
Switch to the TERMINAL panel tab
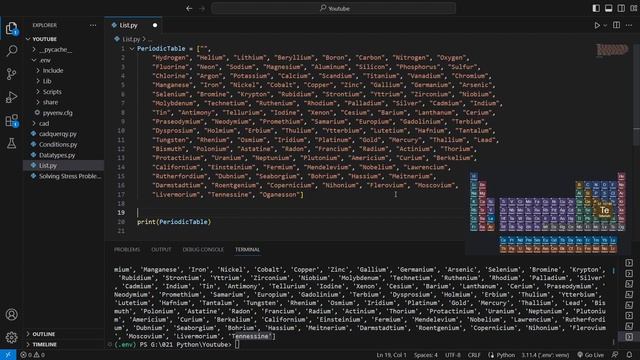[247, 249]
